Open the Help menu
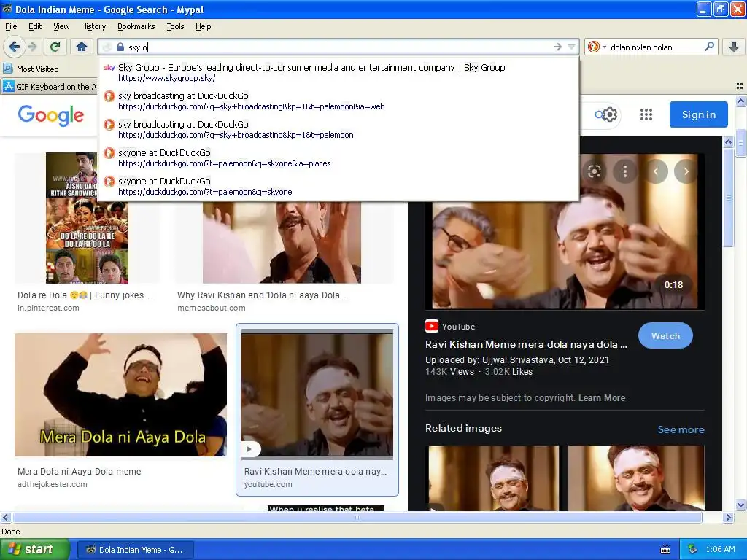The image size is (747, 560). pyautogui.click(x=203, y=26)
